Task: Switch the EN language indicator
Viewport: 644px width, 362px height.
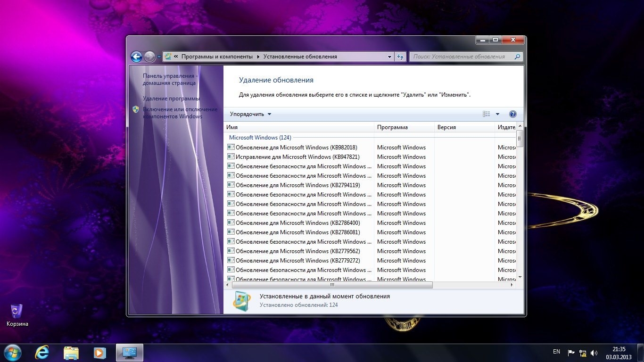Action: (556, 352)
